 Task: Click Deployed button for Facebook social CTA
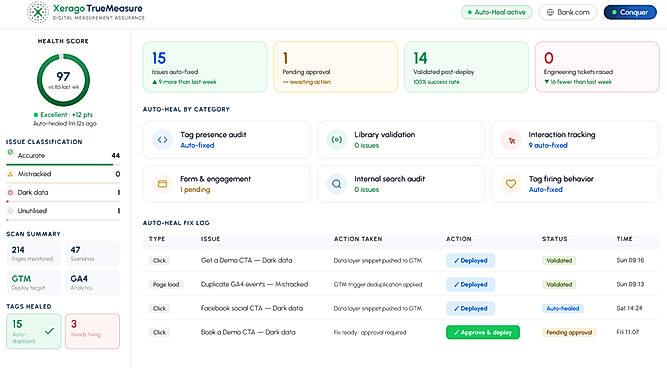(x=470, y=308)
